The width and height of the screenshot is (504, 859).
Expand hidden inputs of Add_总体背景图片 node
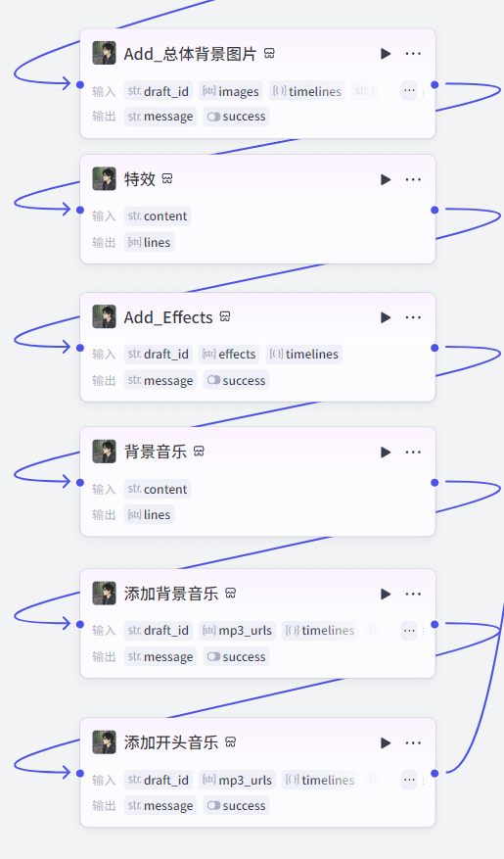point(409,91)
